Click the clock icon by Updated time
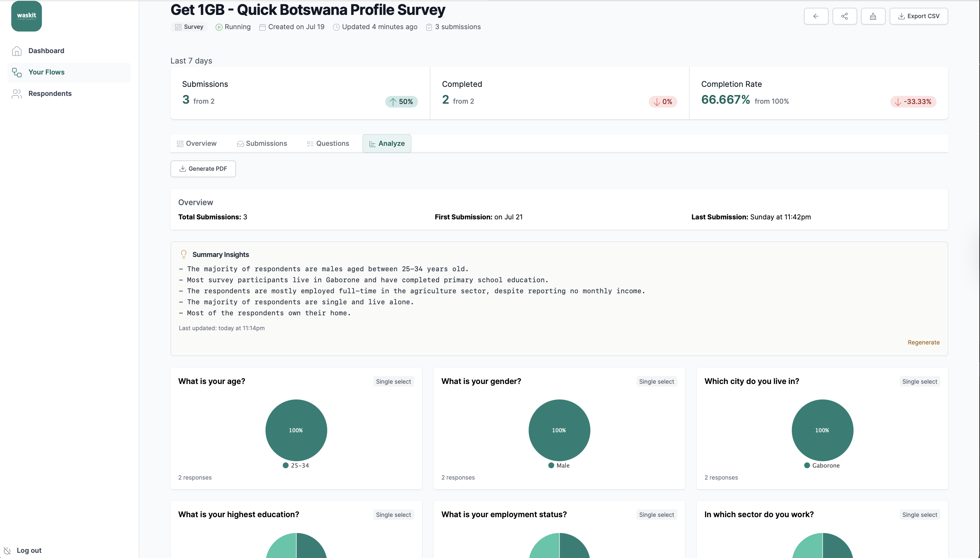 [336, 27]
